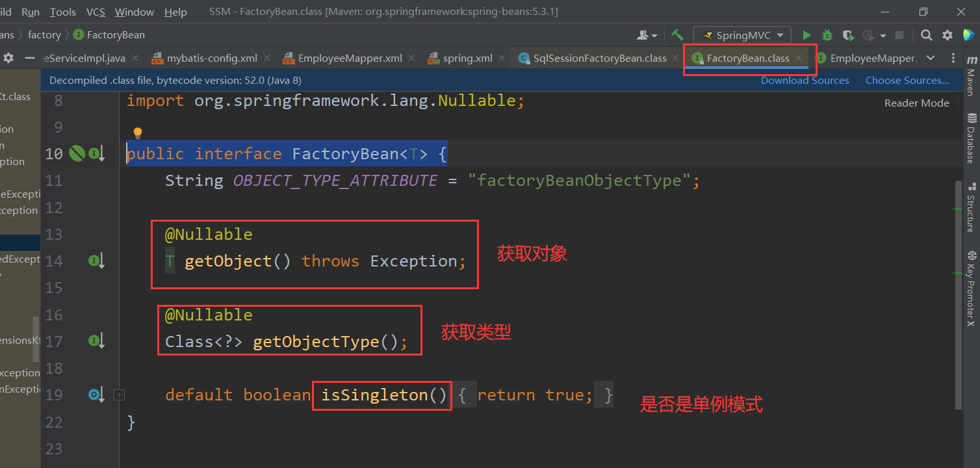Click the FactoryBean breadcrumb in navigation bar

[109, 35]
